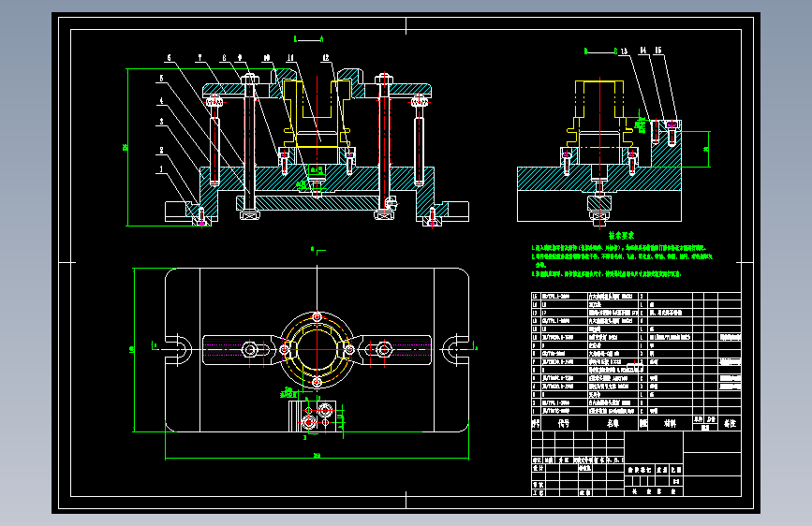Click part balloon number 12 label
812x526 pixels.
(x=326, y=58)
